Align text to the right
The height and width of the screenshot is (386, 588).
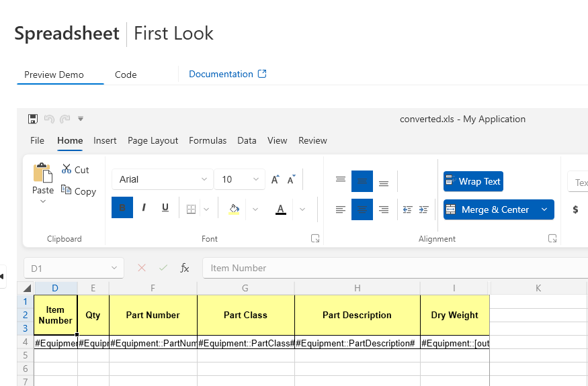tap(384, 209)
